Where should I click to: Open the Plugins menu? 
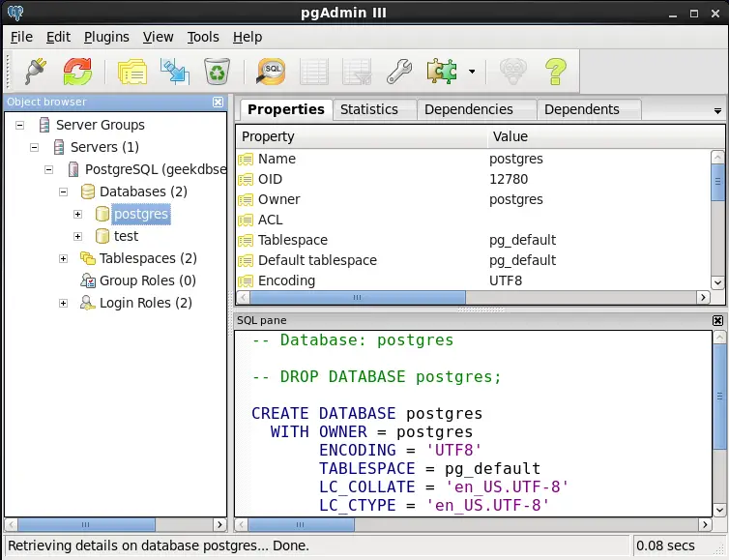tap(106, 37)
